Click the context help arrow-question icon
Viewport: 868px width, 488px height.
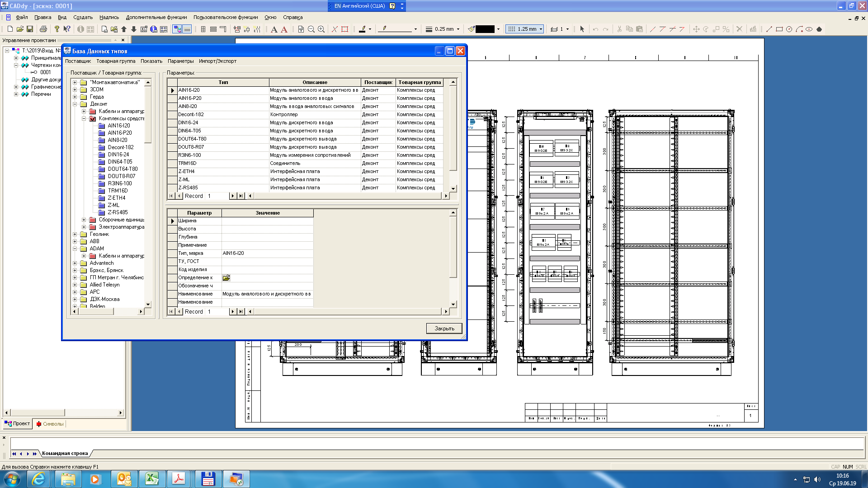[67, 29]
